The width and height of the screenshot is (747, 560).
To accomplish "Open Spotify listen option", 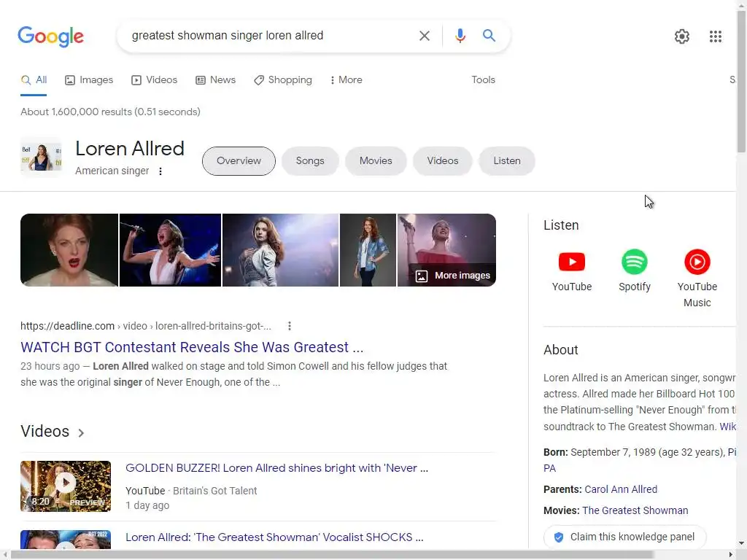I will 635,271.
